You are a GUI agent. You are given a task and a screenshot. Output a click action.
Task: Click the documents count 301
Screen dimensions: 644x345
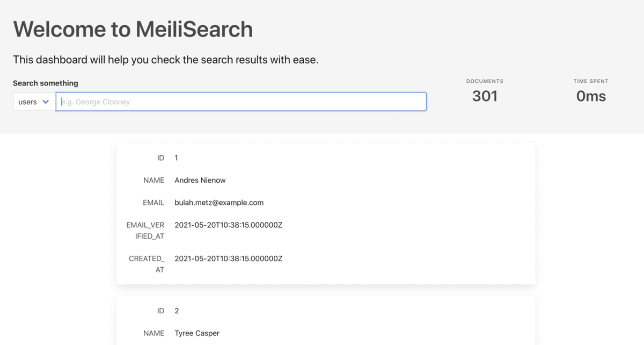point(485,96)
